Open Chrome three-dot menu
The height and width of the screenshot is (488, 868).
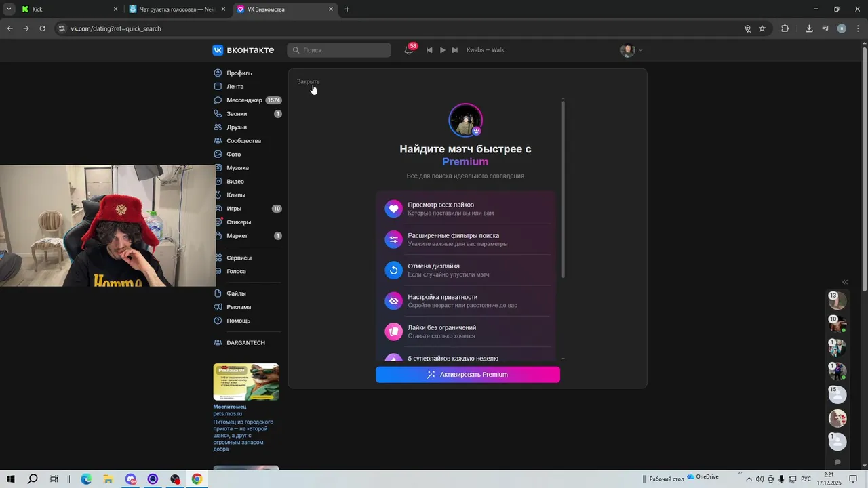(x=858, y=28)
